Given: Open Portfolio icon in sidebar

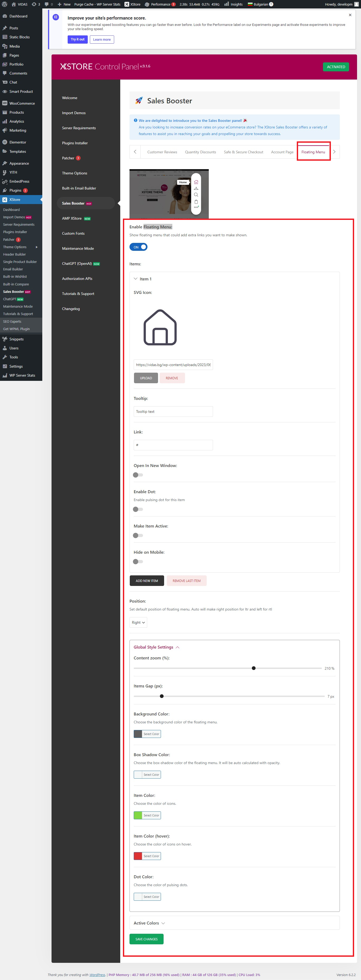Looking at the screenshot, I should point(4,64).
